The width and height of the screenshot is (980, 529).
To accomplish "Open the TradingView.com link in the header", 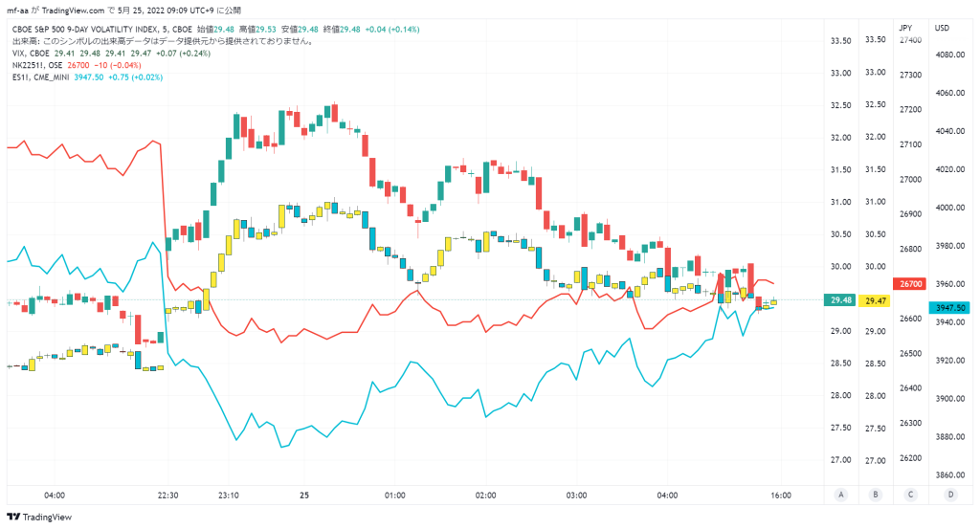I will [73, 11].
